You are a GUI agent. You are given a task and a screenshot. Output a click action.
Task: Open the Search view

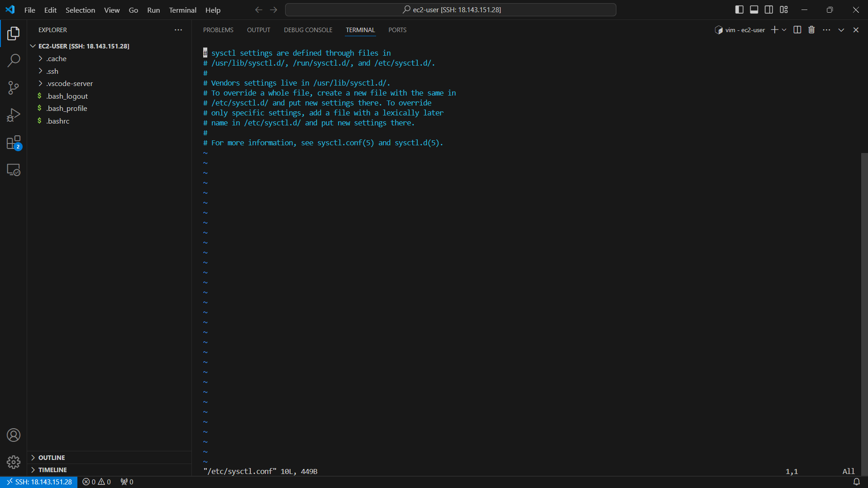click(x=14, y=60)
